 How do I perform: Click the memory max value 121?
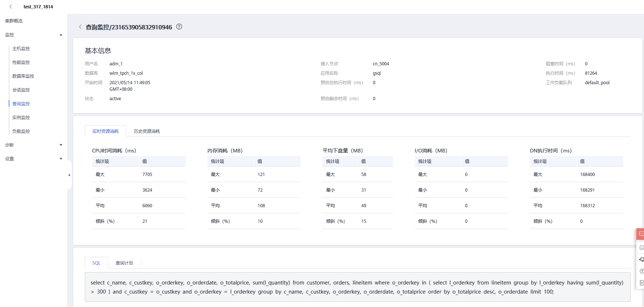(x=261, y=175)
